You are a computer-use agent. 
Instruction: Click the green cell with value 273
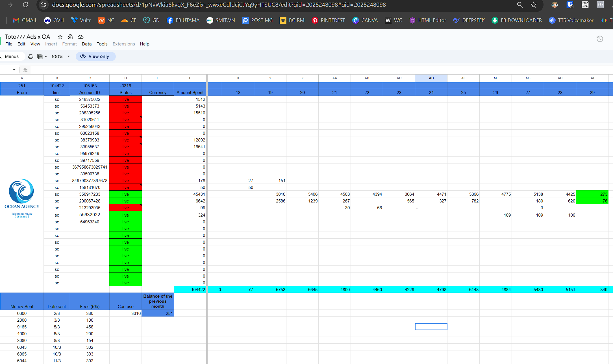click(x=592, y=194)
